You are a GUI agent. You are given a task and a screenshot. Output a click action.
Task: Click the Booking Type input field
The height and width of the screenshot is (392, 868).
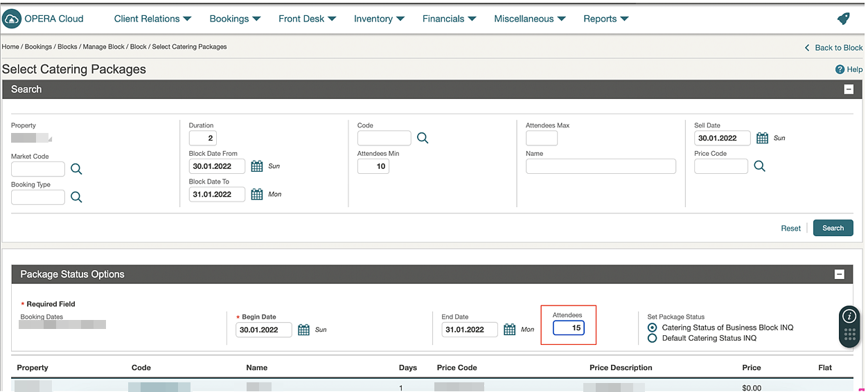(38, 197)
